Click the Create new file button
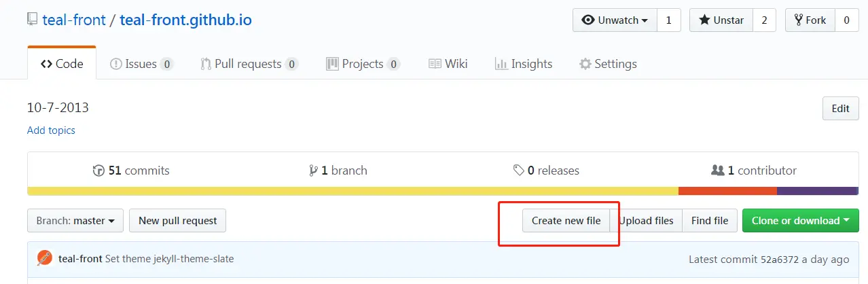The width and height of the screenshot is (868, 284). tap(566, 221)
